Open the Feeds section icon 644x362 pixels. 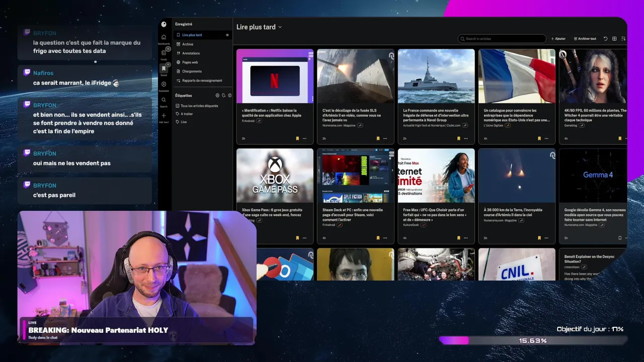click(x=164, y=53)
